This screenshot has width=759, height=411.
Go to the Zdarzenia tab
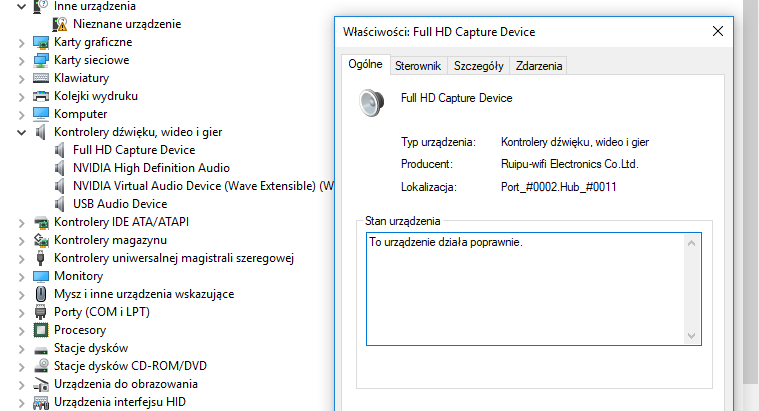point(539,66)
